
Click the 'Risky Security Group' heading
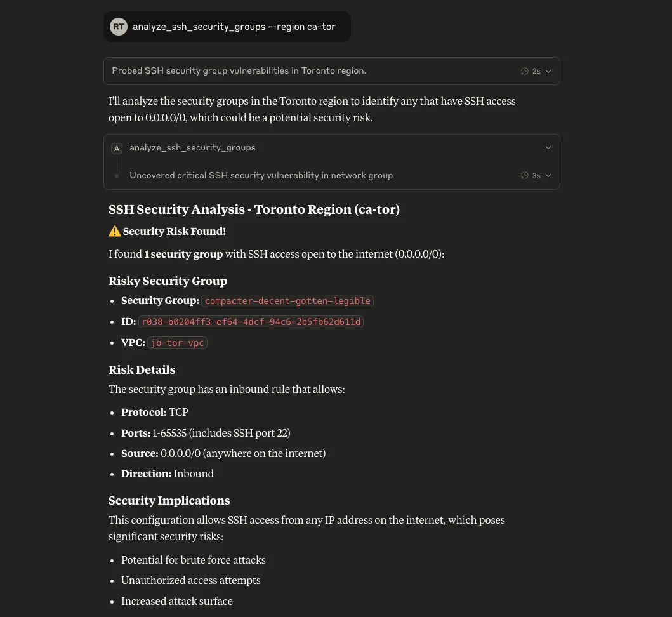click(168, 281)
